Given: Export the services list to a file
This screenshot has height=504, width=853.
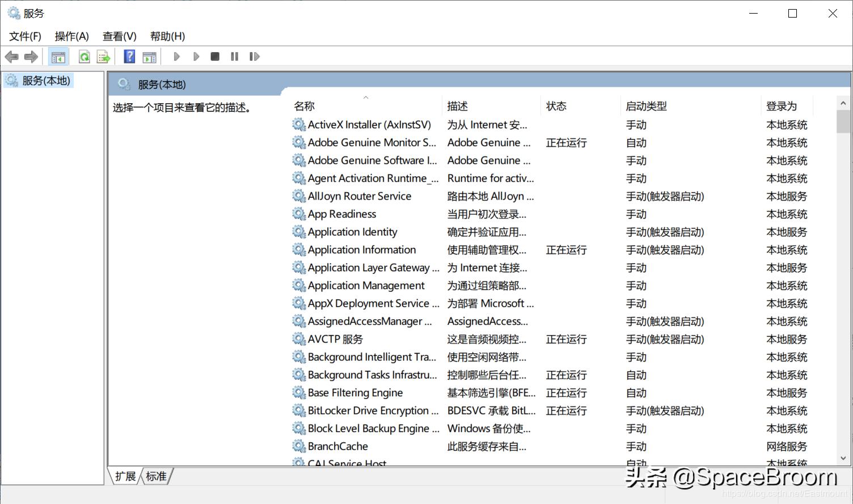Looking at the screenshot, I should 103,56.
